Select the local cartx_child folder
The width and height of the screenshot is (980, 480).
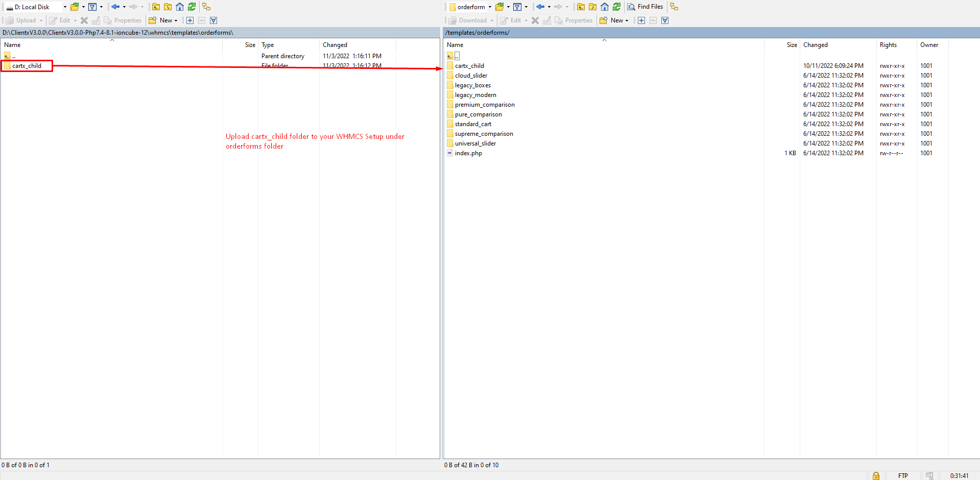coord(27,66)
